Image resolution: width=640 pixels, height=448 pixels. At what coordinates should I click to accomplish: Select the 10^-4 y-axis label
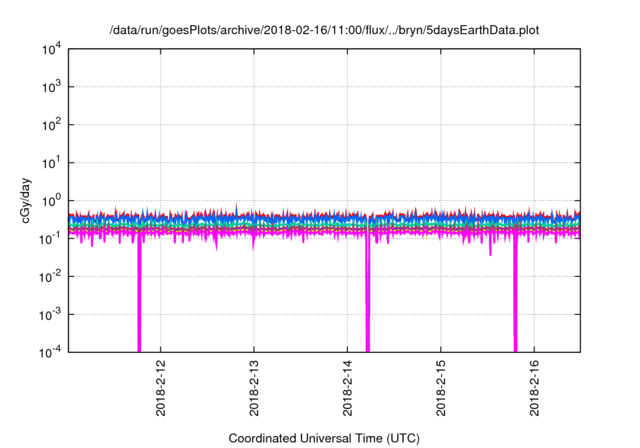[51, 352]
